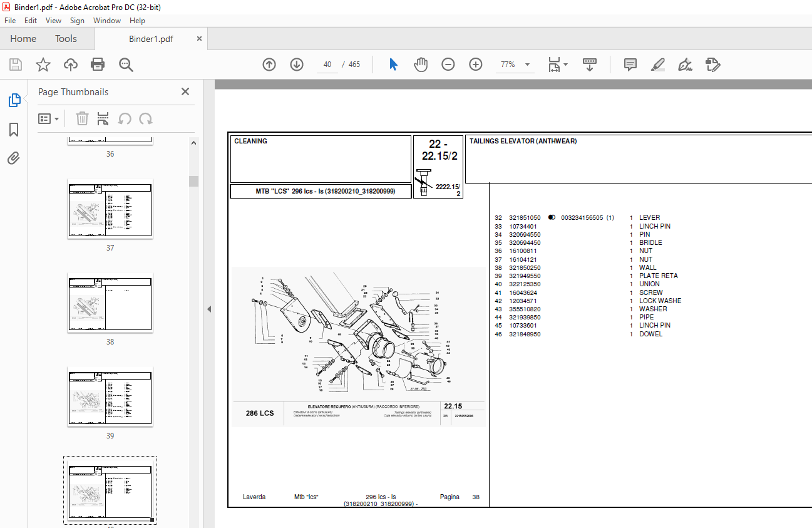Close the Binder1.pdf tab
Viewport: 812px width, 528px height.
click(199, 39)
